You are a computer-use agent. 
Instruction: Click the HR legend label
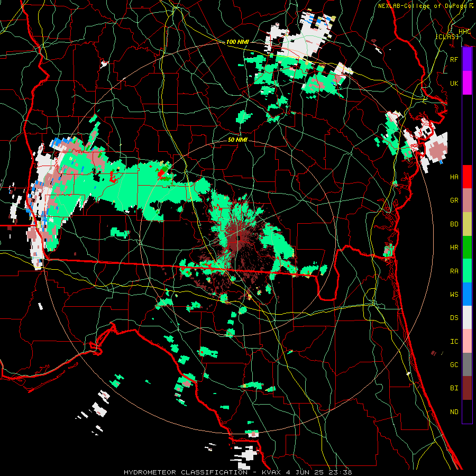tap(454, 248)
